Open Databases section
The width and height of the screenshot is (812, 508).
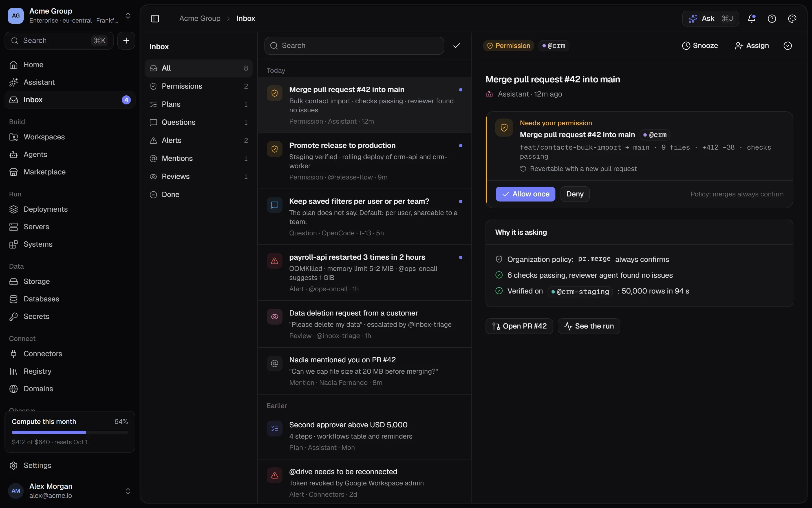click(x=70, y=299)
